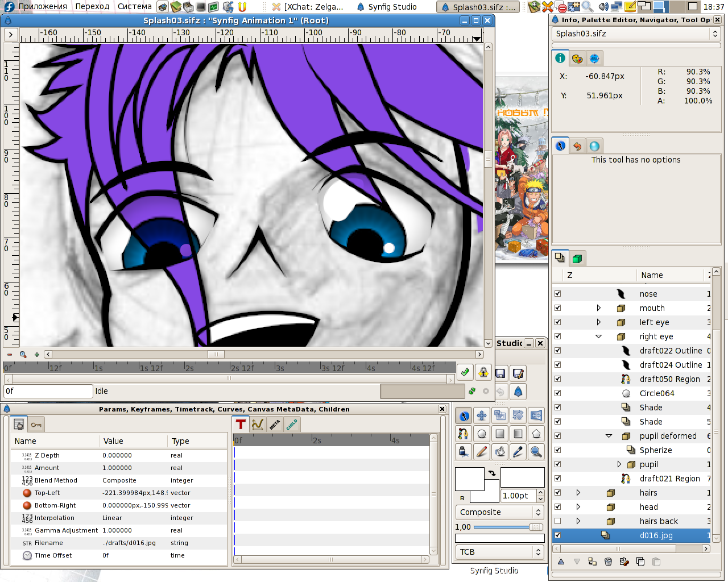Select the Smooth Move tool
The width and height of the screenshot is (728, 582).
(482, 415)
